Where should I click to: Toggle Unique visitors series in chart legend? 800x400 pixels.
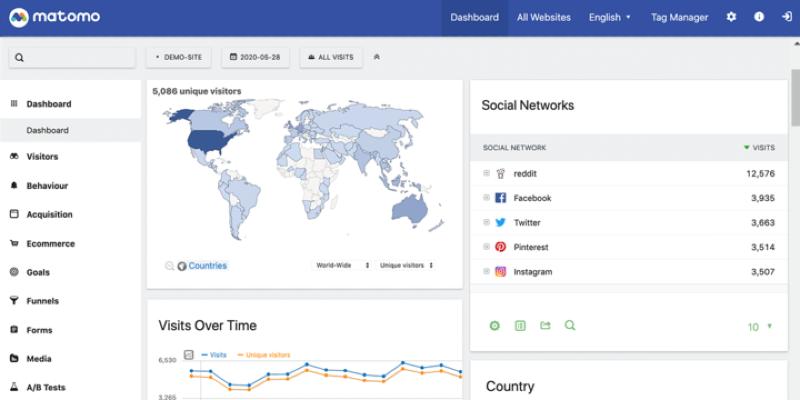tap(263, 355)
